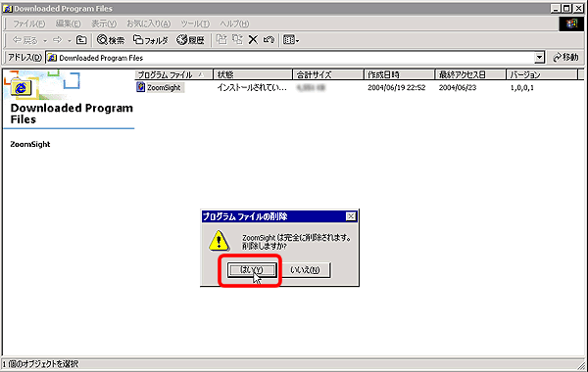This screenshot has height=372, width=588.
Task: Confirm deletion with the はい(Y) button
Action: [x=252, y=270]
